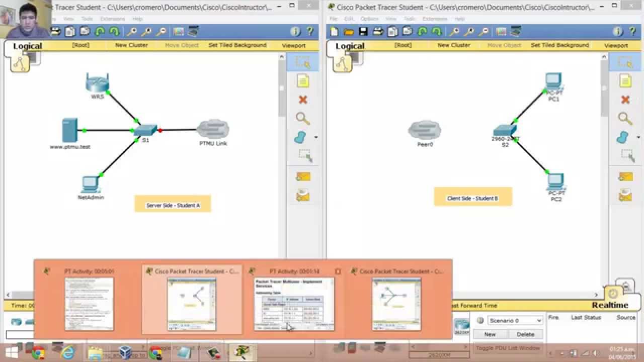Click Undo arrow in Client Side window toolbar
The width and height of the screenshot is (644, 362).
coord(422,32)
